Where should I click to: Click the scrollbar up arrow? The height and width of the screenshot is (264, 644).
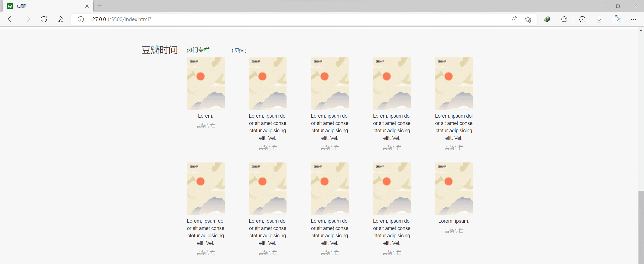pyautogui.click(x=641, y=30)
